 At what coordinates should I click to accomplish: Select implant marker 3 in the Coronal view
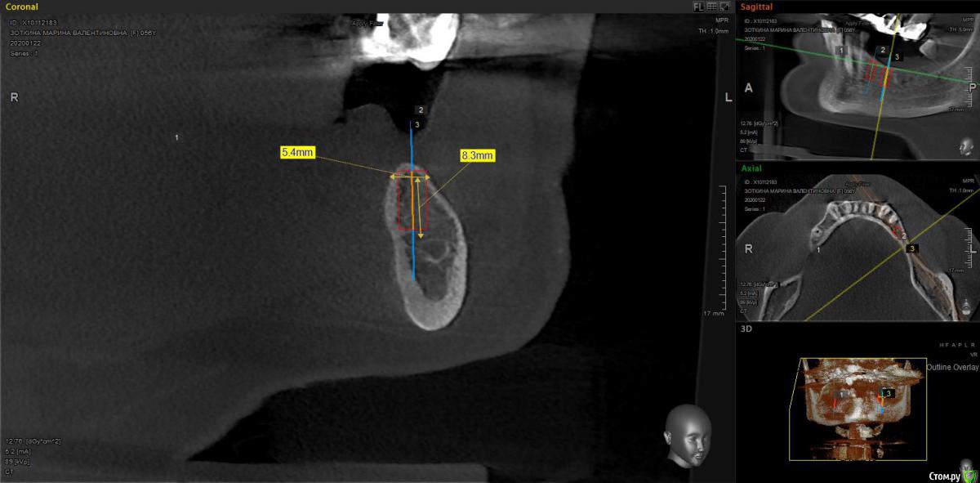pos(417,124)
